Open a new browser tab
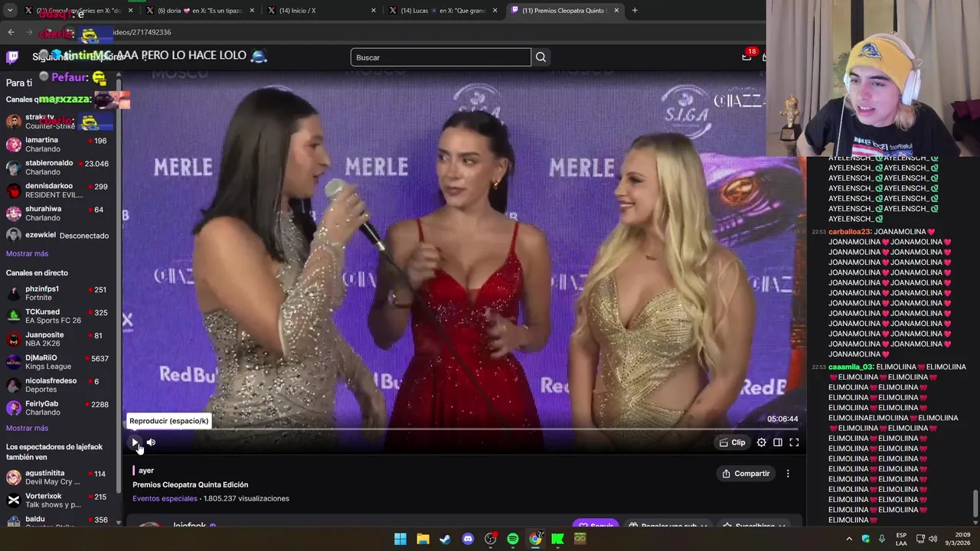 click(635, 11)
